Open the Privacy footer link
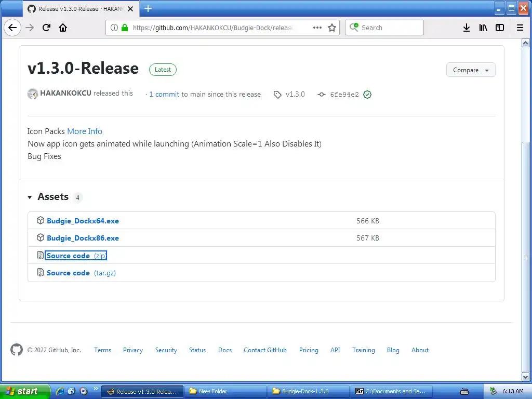532x399 pixels. click(x=132, y=350)
